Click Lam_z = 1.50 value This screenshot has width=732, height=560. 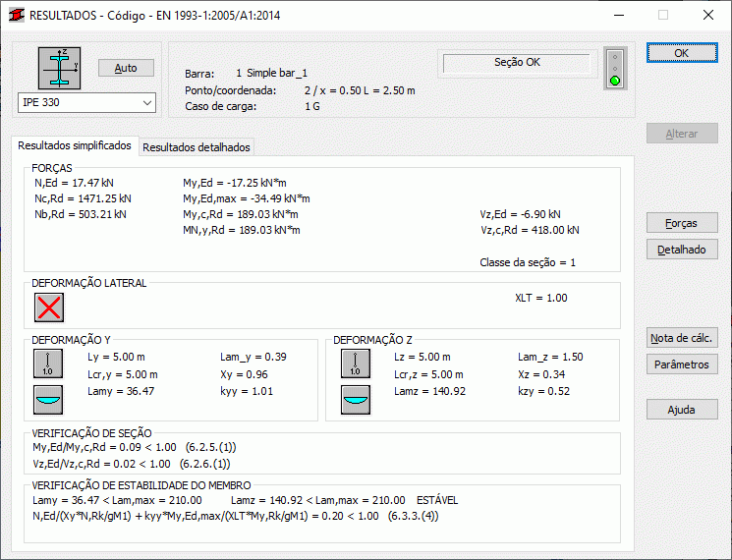pyautogui.click(x=550, y=357)
